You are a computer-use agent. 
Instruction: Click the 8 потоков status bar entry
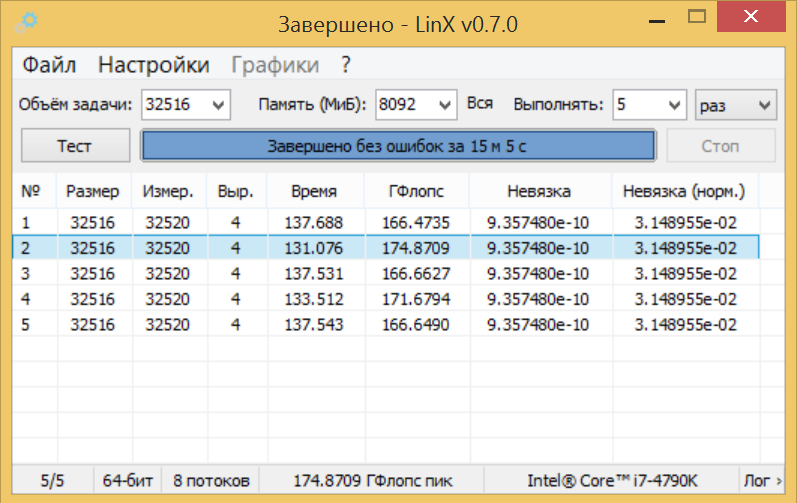[x=211, y=480]
